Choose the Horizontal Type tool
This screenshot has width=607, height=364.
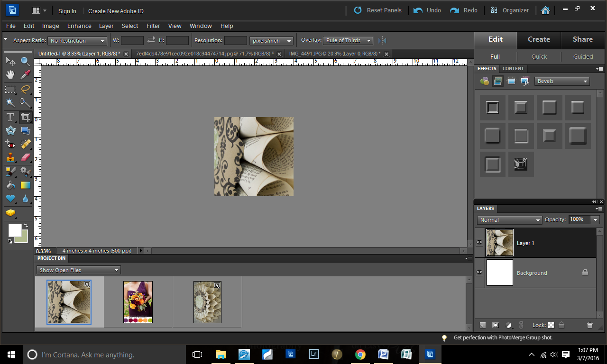click(10, 117)
